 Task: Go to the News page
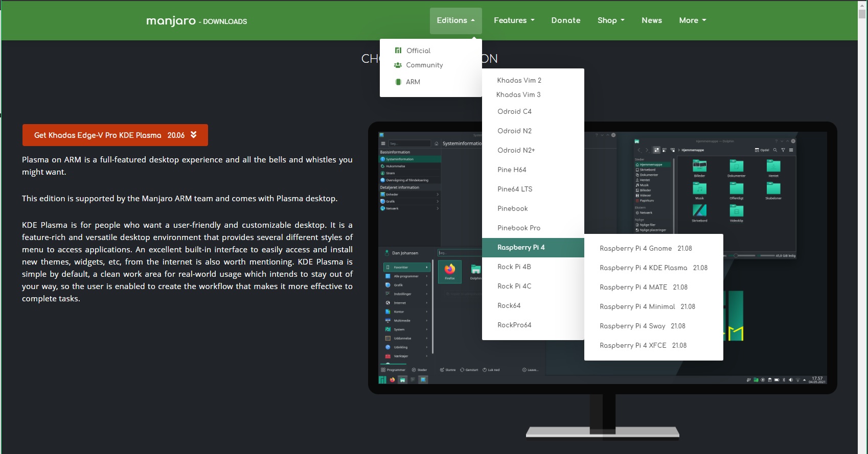coord(652,20)
